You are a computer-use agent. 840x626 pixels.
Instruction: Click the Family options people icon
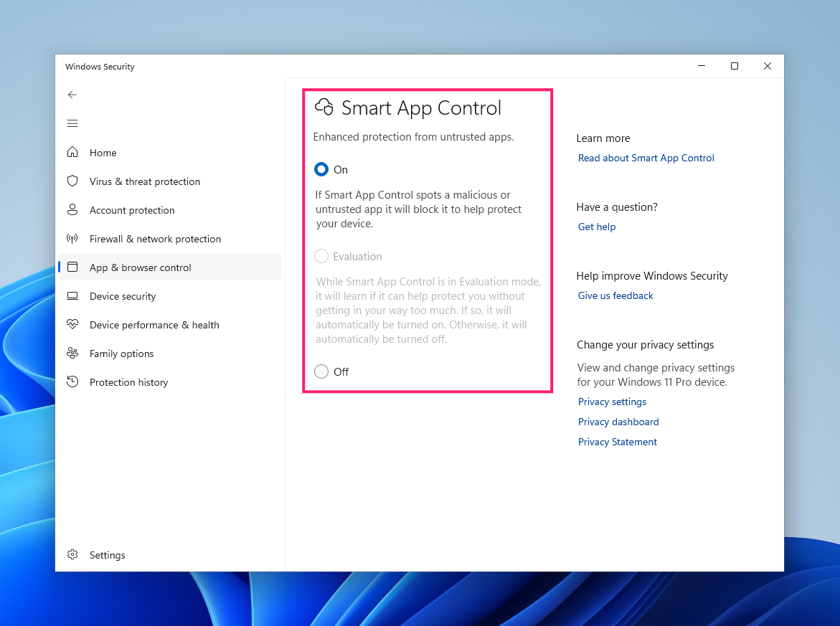[x=72, y=353]
